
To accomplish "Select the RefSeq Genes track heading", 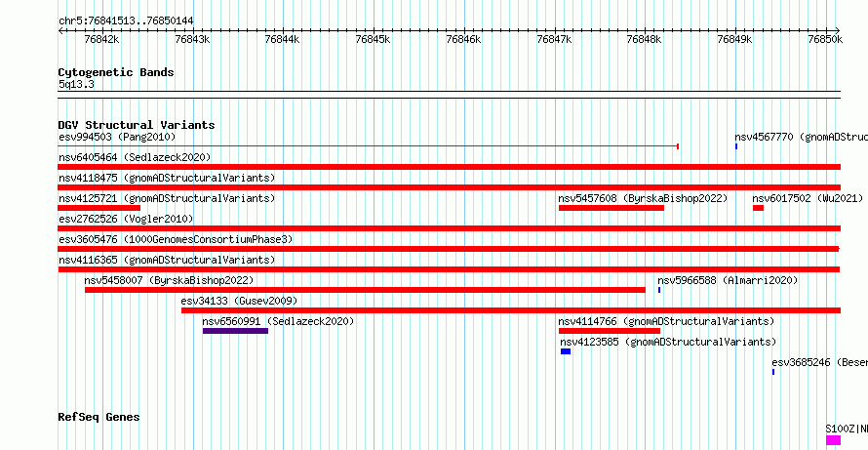I will click(x=99, y=417).
